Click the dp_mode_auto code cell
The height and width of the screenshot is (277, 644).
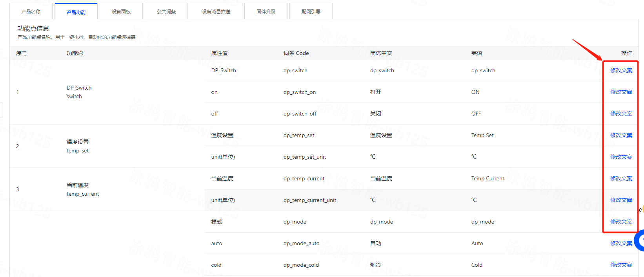pos(302,243)
